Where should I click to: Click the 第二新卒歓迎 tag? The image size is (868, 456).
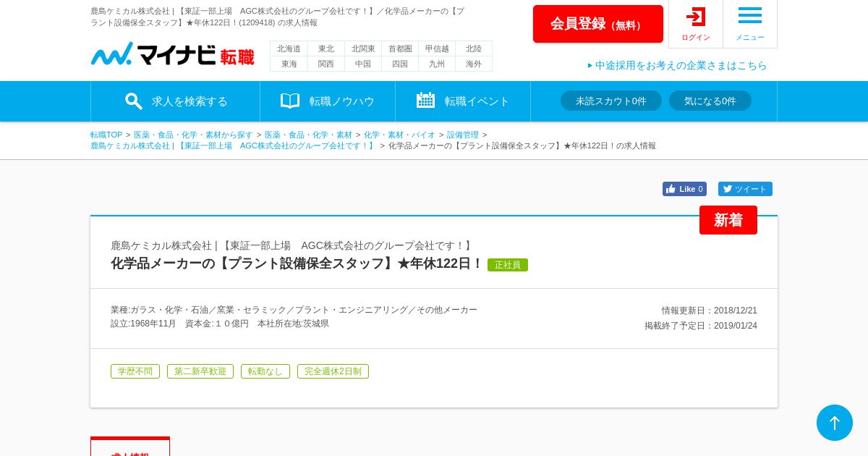click(x=200, y=371)
